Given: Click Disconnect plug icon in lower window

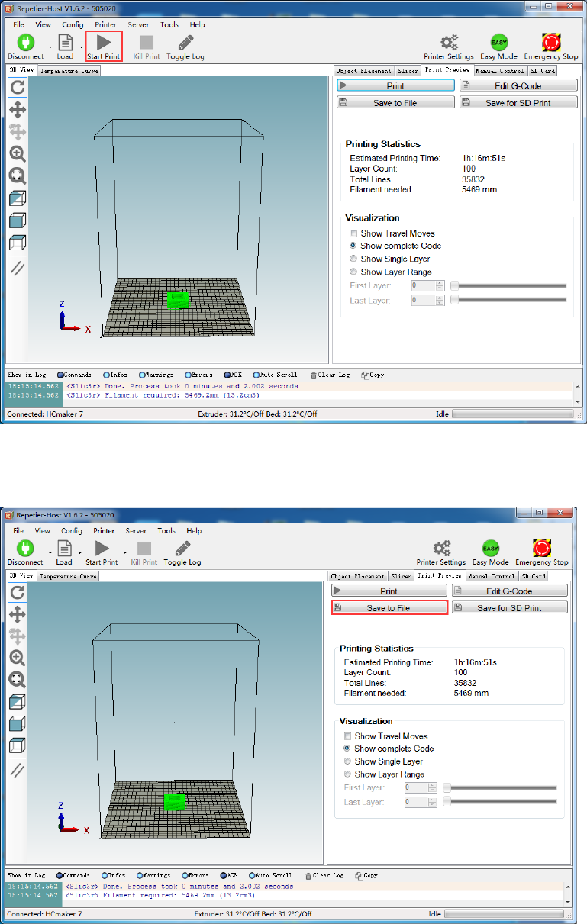Looking at the screenshot, I should (x=25, y=549).
